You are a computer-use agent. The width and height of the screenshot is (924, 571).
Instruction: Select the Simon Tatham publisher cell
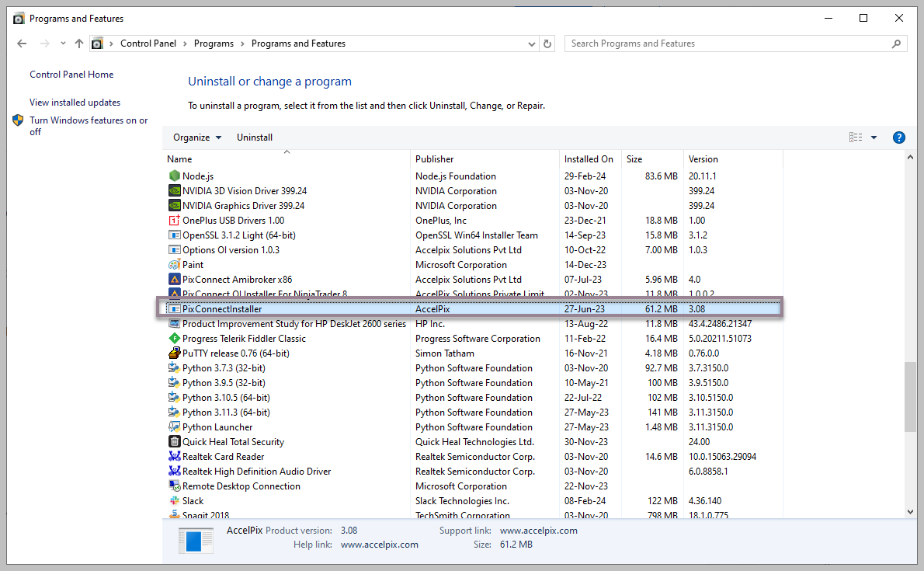(444, 353)
